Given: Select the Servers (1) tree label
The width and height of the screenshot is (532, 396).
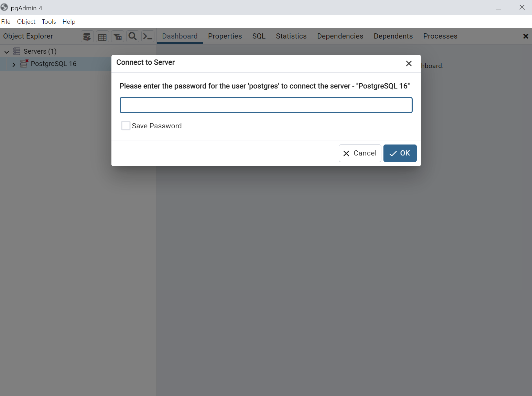Looking at the screenshot, I should point(40,51).
